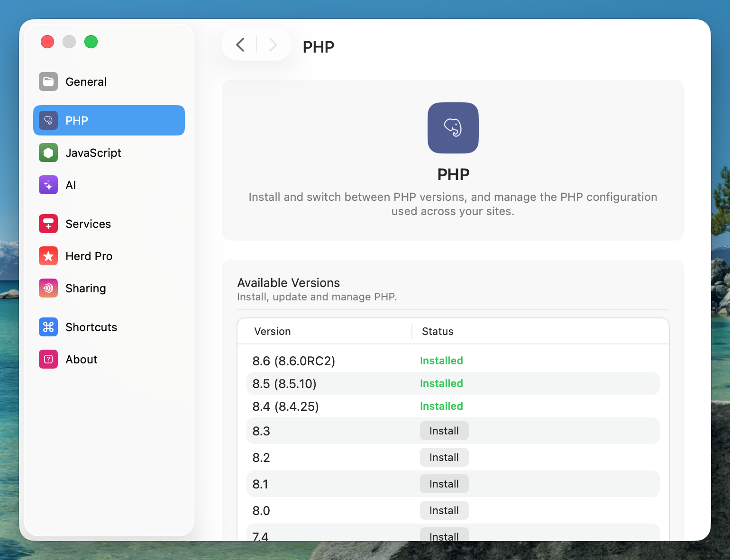
Task: Click the Herd Pro star icon
Action: [x=48, y=256]
